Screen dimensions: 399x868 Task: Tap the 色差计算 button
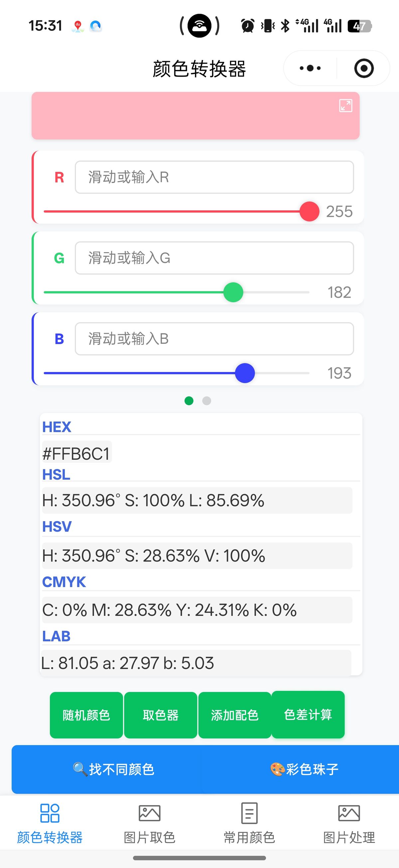click(308, 714)
